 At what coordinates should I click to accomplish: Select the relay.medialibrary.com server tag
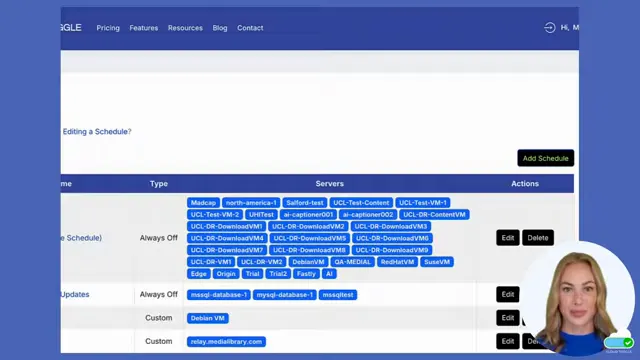click(x=227, y=342)
